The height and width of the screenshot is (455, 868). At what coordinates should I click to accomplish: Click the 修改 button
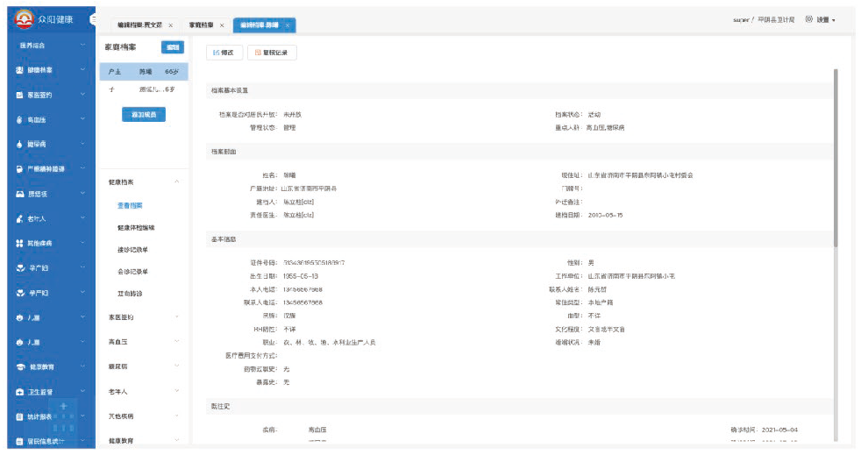coord(224,53)
